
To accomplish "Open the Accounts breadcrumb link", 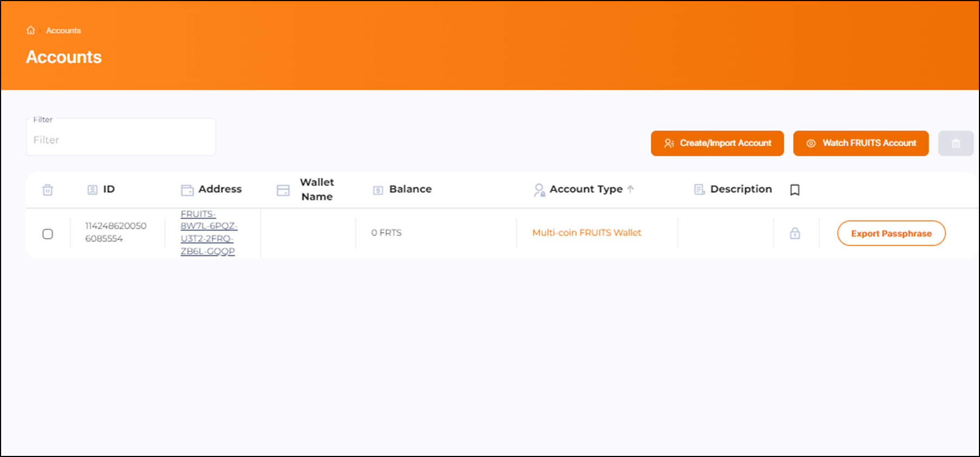I will [63, 31].
